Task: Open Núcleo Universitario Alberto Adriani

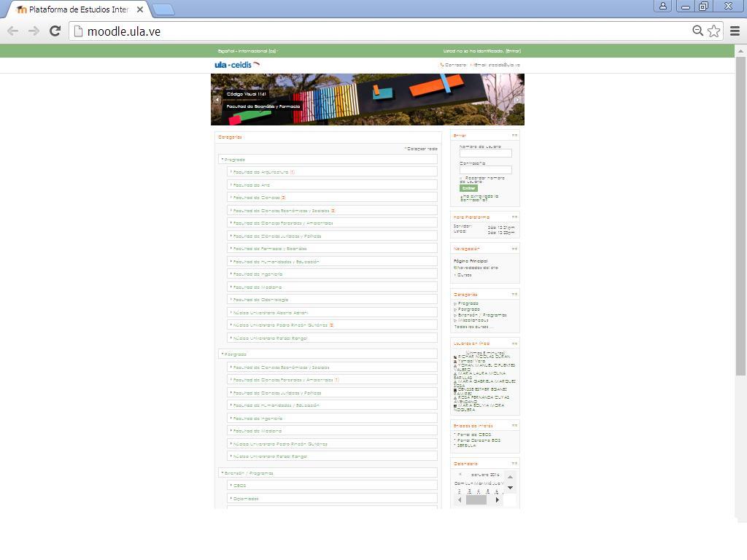Action: point(271,313)
